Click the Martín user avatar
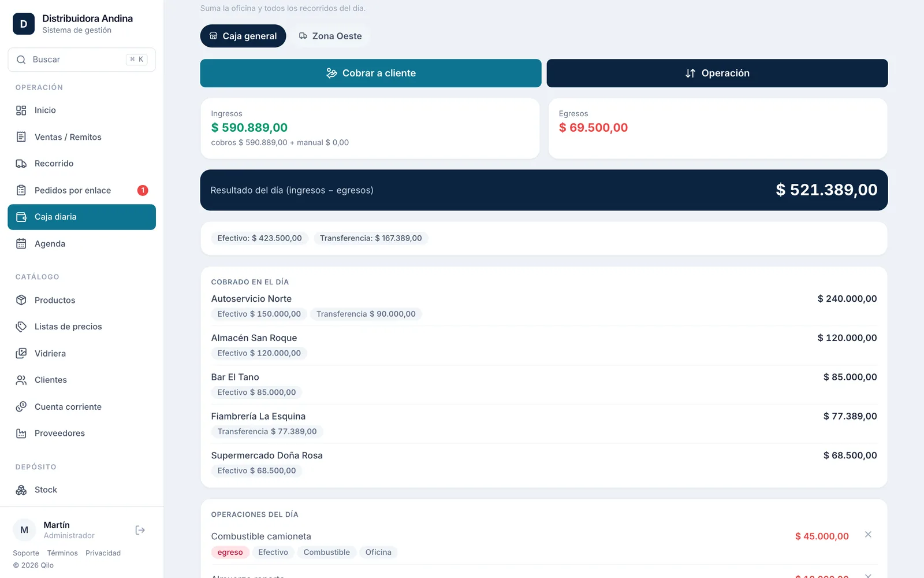 pos(24,530)
